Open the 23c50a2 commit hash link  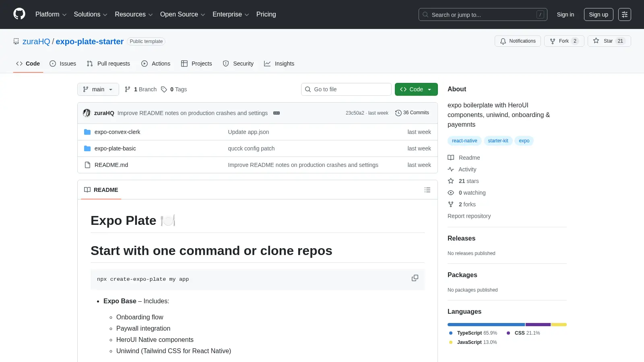(355, 113)
